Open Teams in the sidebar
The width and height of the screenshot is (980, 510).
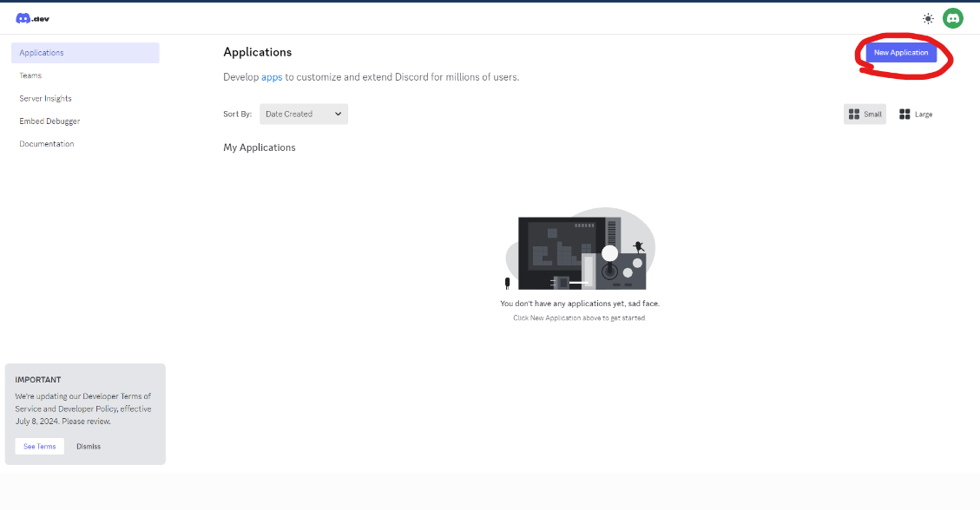point(30,75)
